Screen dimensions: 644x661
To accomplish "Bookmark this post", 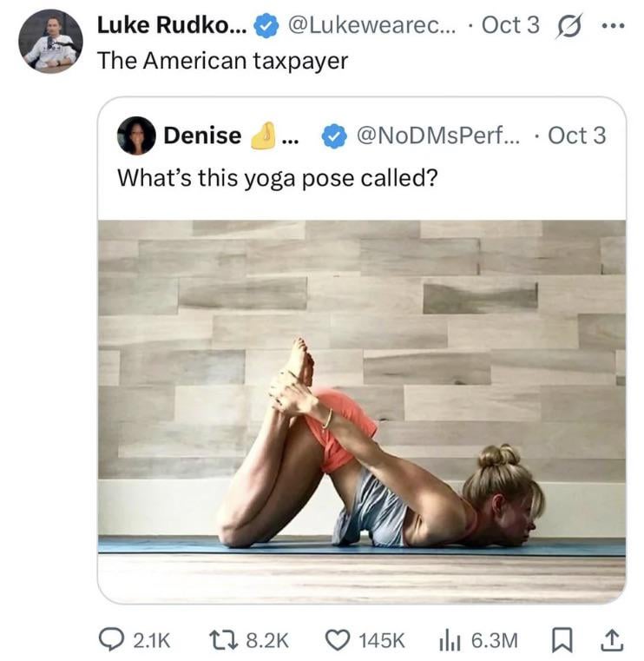I will click(x=562, y=640).
